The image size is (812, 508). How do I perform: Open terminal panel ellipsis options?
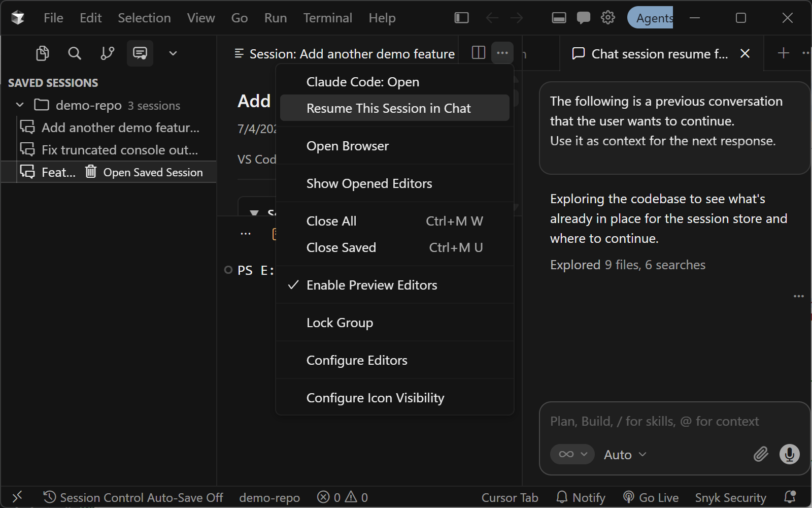pyautogui.click(x=246, y=234)
